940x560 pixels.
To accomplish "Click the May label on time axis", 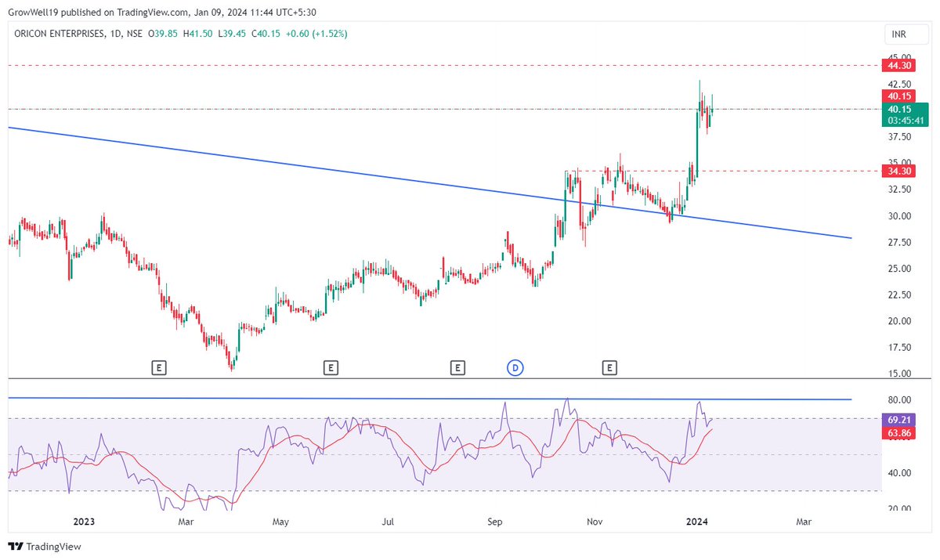I will (x=281, y=521).
